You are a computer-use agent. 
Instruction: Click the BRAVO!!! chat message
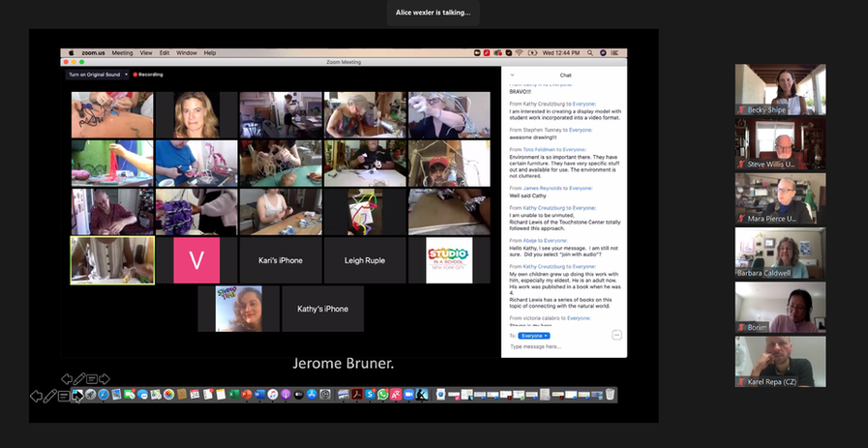(522, 91)
